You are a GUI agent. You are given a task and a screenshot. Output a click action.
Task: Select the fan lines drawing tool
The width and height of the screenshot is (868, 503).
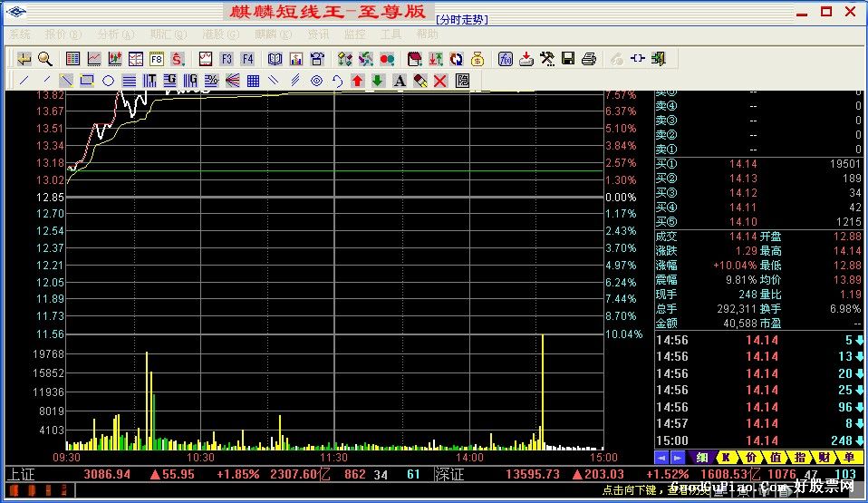[x=233, y=81]
